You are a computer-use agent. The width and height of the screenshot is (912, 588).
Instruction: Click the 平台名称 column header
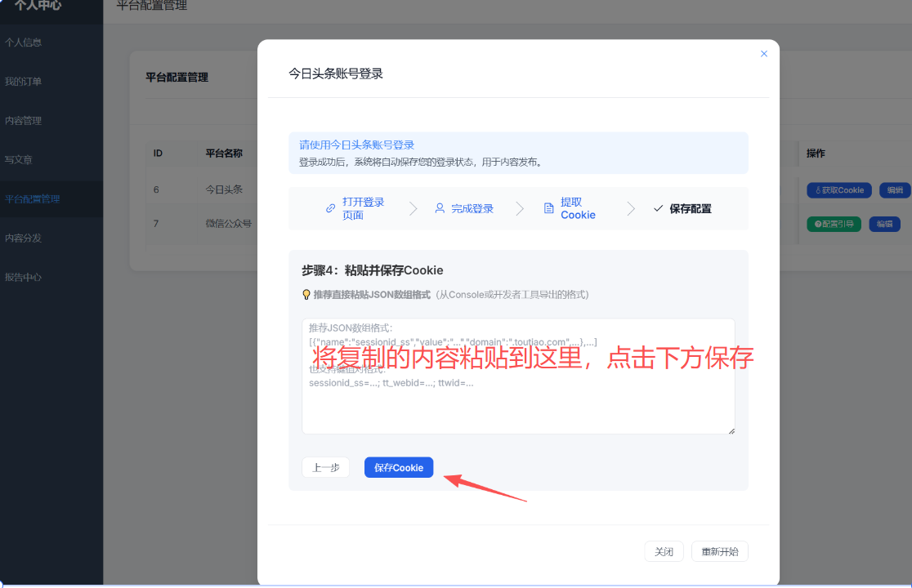[x=224, y=154]
